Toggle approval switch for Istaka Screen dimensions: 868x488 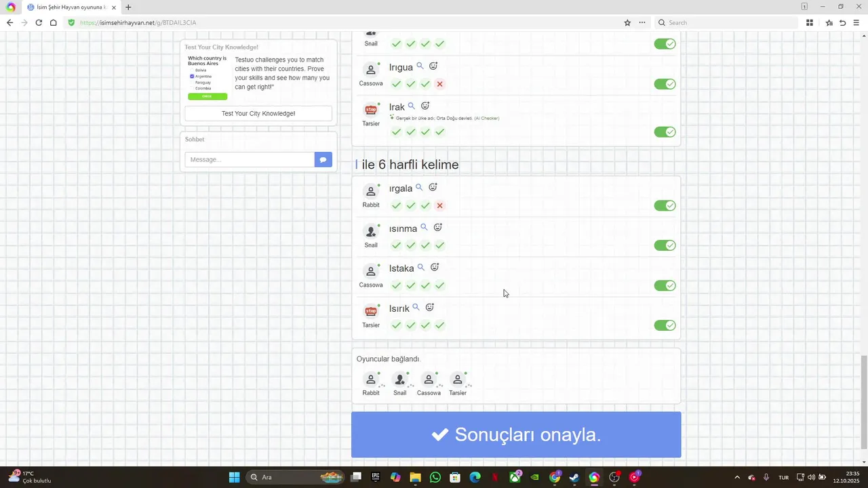click(665, 285)
